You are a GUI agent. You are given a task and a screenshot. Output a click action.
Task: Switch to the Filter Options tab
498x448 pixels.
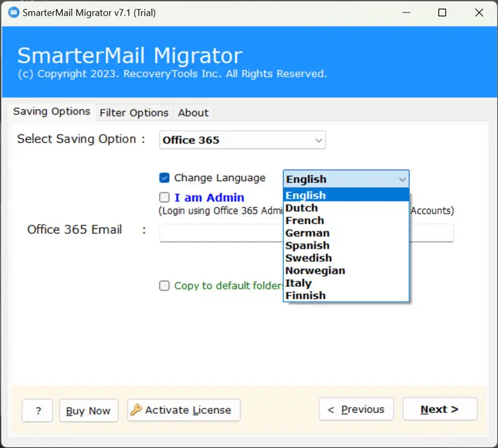(134, 113)
